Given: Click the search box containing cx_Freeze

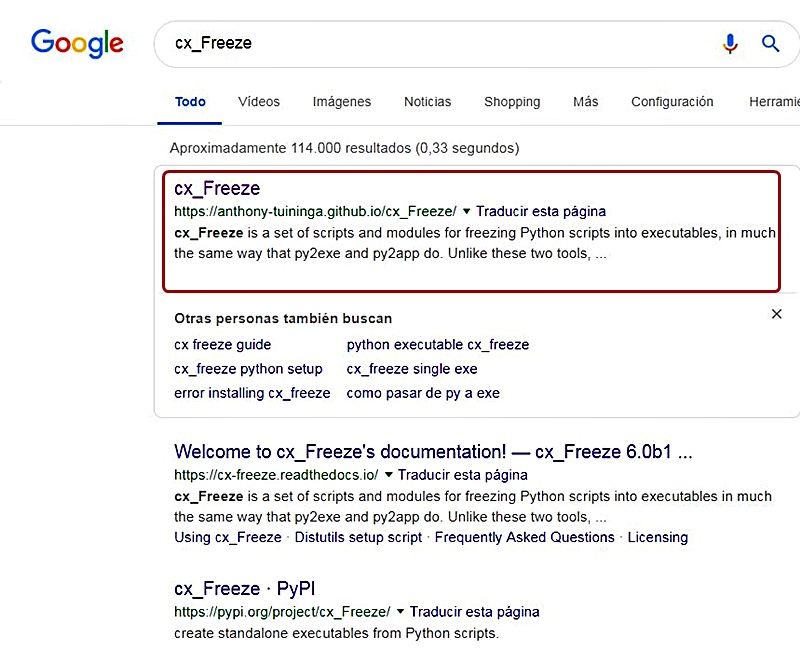Looking at the screenshot, I should point(430,43).
